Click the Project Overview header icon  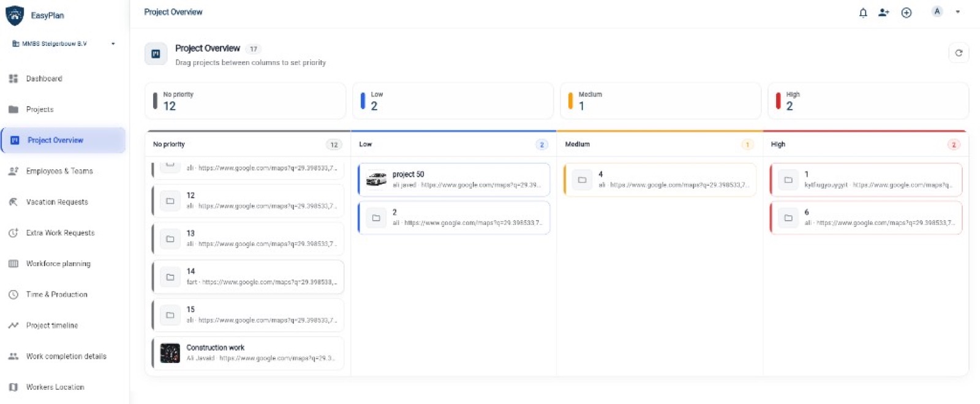pyautogui.click(x=156, y=54)
